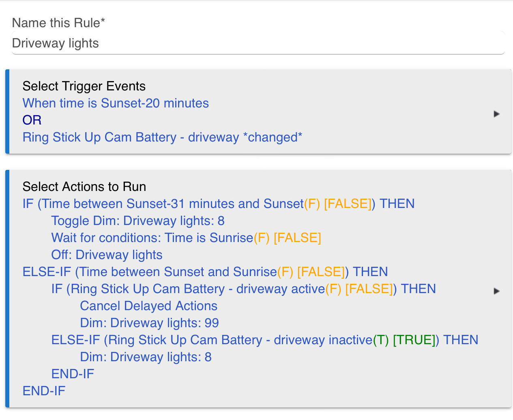The image size is (513, 420).
Task: Click the OR operator between triggers
Action: 32,120
